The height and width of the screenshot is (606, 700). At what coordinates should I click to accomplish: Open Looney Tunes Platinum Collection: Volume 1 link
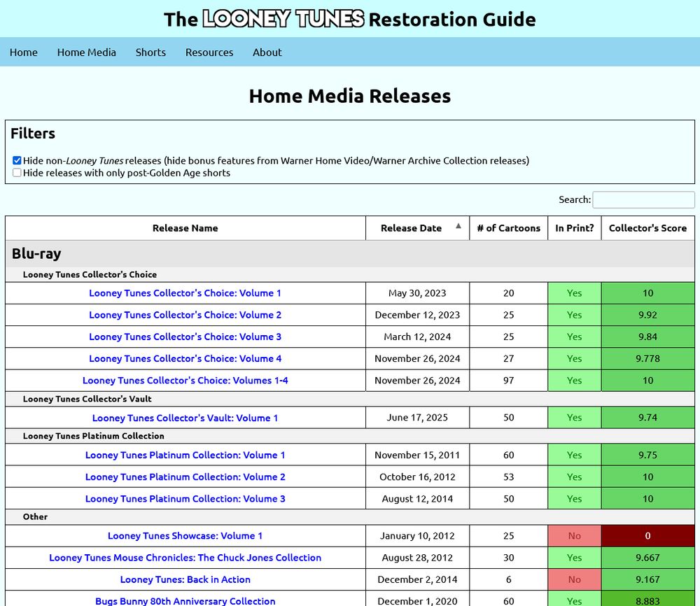click(x=185, y=455)
